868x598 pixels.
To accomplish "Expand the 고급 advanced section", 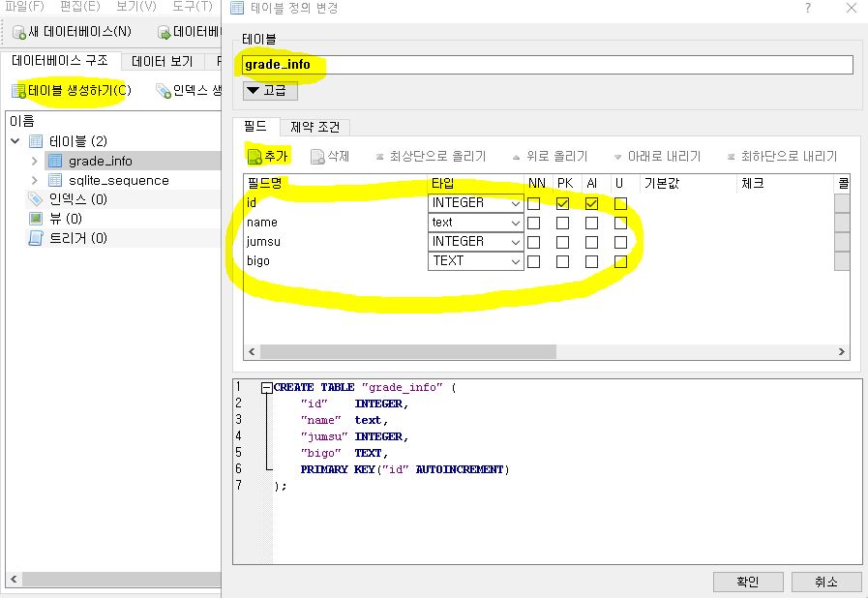I will 270,90.
